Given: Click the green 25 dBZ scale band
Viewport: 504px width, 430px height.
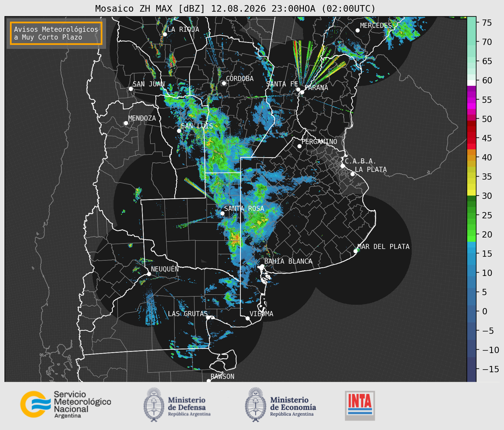Looking at the screenshot, I should pos(471,216).
